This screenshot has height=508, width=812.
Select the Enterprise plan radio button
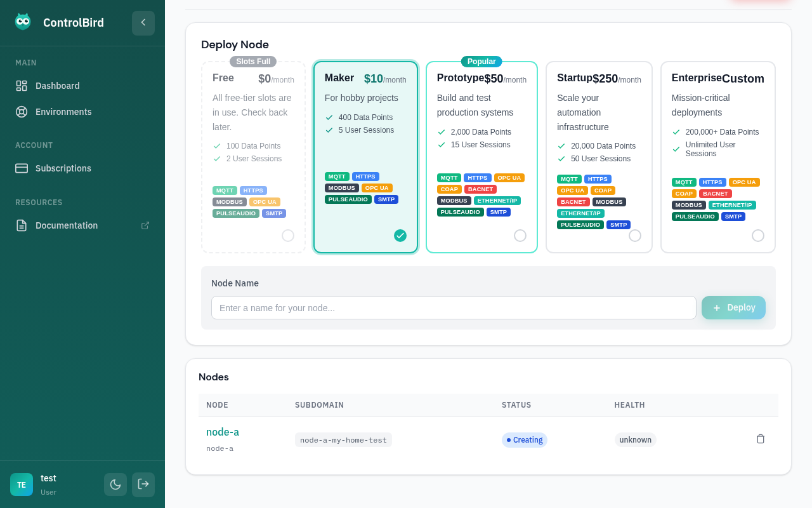click(758, 236)
